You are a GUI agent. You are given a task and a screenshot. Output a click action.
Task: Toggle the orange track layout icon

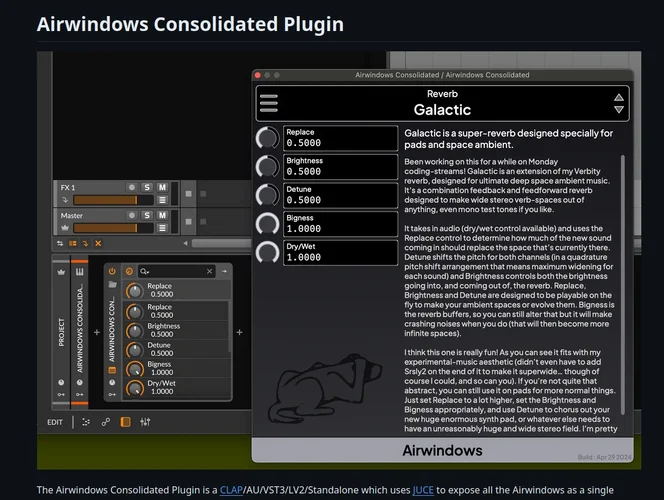[x=73, y=243]
